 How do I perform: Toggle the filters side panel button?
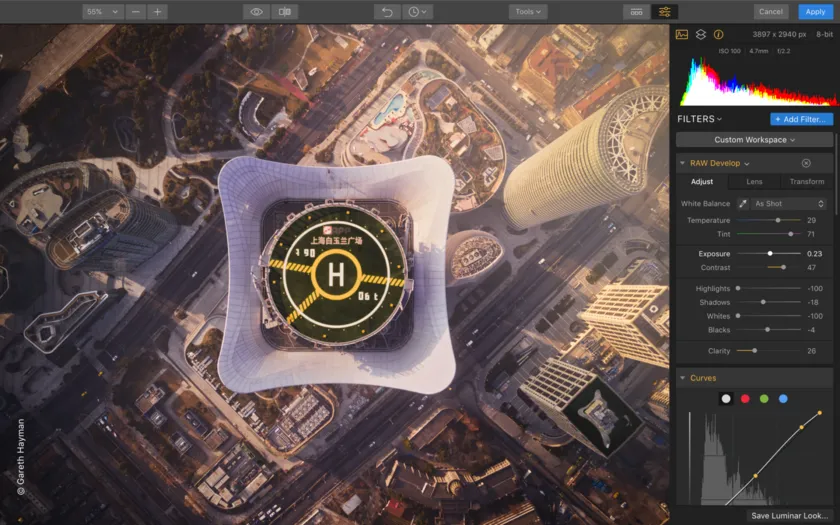(664, 12)
